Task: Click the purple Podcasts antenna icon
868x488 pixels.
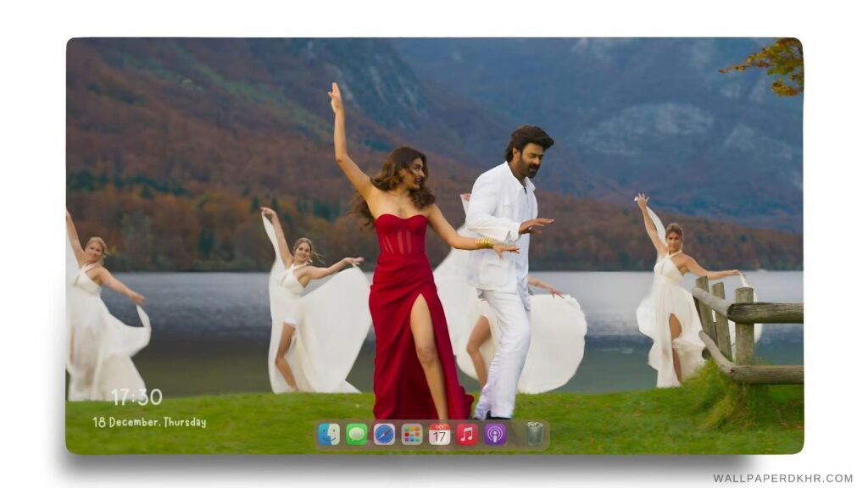Action: [494, 434]
